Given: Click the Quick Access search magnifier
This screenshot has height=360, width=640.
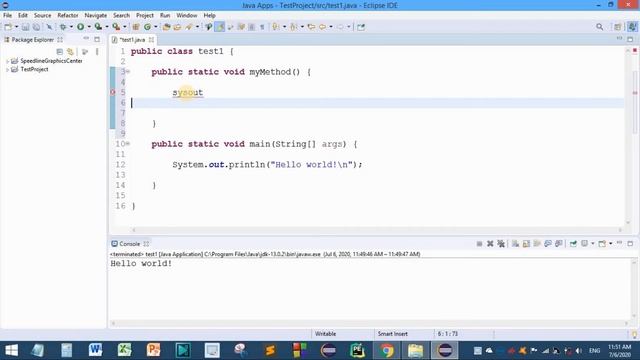Looking at the screenshot, I should [600, 27].
